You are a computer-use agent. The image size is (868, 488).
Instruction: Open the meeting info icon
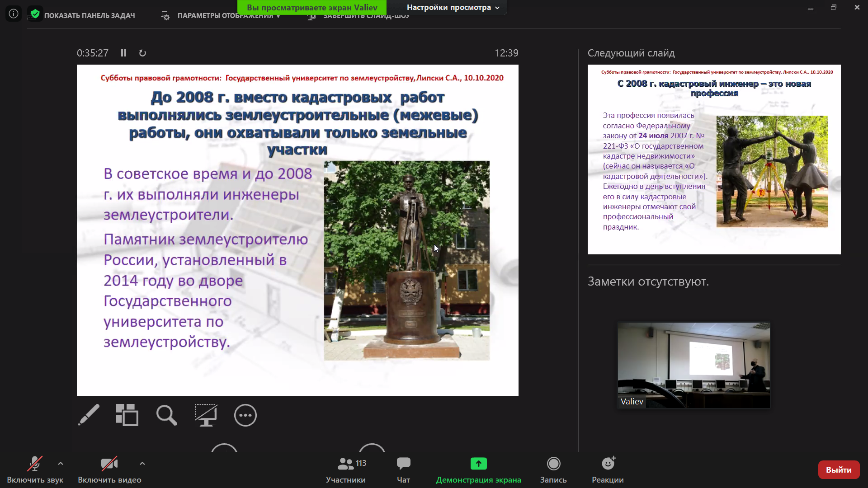[14, 14]
